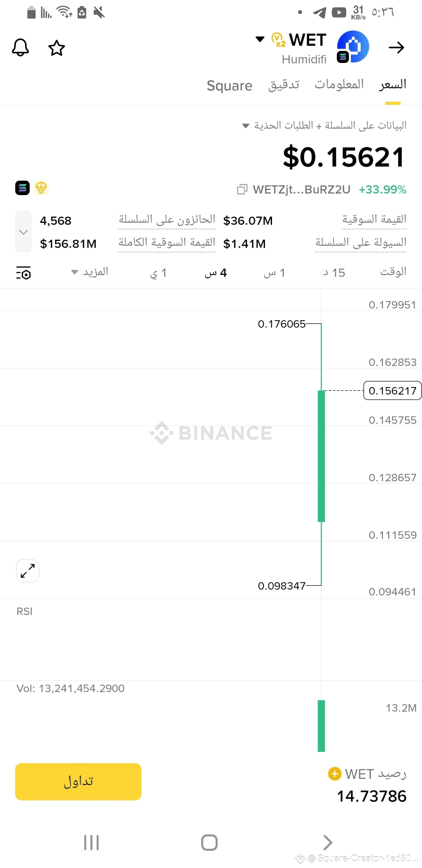Select the 1 س timeframe
Image resolution: width=422 pixels, height=868 pixels.
[274, 273]
